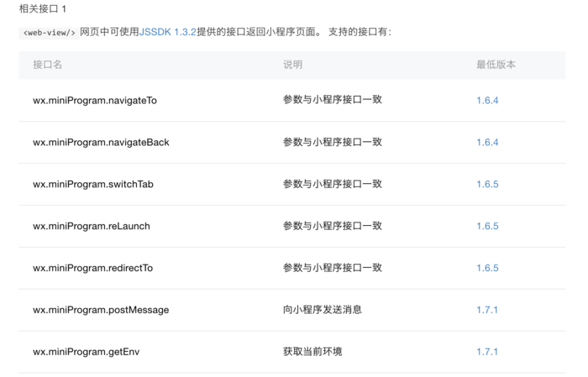Click the <web-view/> code tag
This screenshot has width=588, height=377.
[49, 33]
